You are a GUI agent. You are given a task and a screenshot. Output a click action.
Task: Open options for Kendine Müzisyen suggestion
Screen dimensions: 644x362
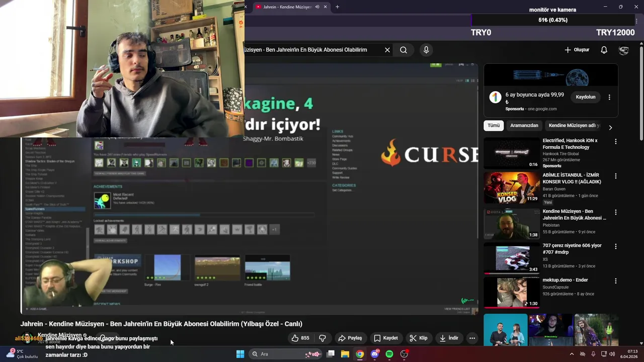pyautogui.click(x=615, y=212)
